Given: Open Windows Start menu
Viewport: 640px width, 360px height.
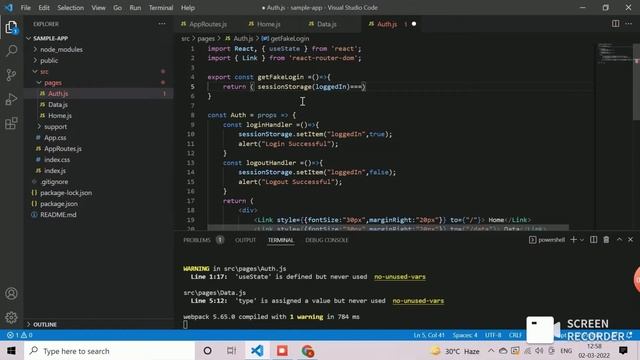Looking at the screenshot, I should pos(11,351).
